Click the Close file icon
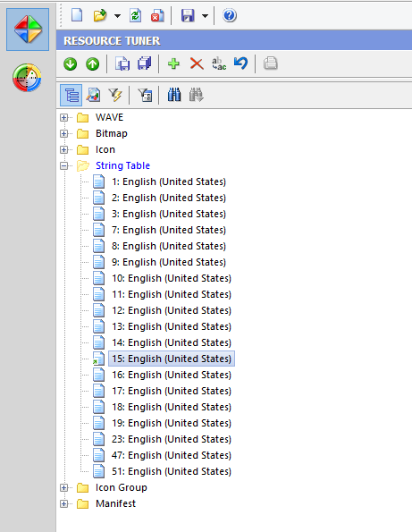 157,15
